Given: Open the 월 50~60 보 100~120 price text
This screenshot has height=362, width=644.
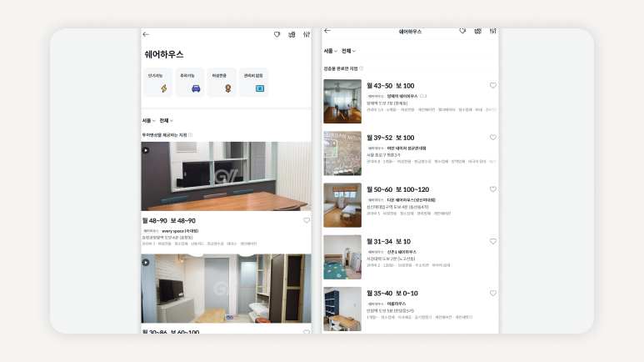Looking at the screenshot, I should click(398, 189).
